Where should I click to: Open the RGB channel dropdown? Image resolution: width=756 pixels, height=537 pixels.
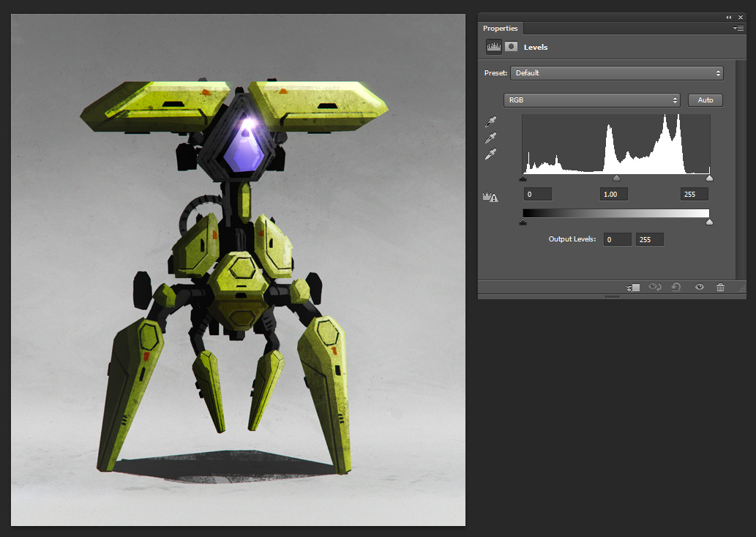point(591,100)
